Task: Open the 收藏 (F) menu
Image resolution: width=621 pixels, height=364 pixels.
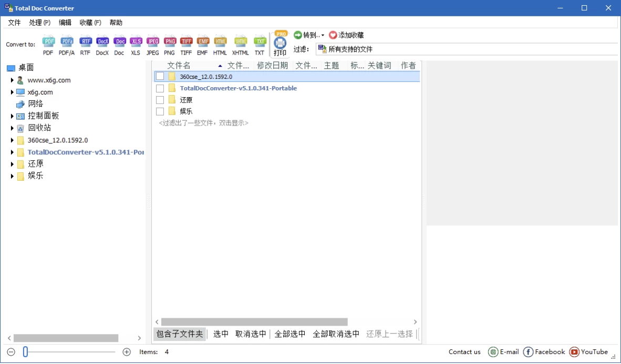Action: [89, 22]
